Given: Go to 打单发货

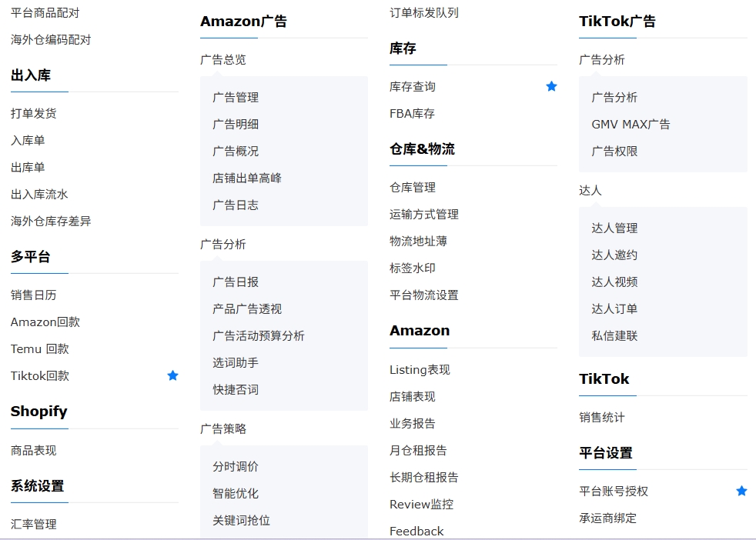Looking at the screenshot, I should pos(34,114).
